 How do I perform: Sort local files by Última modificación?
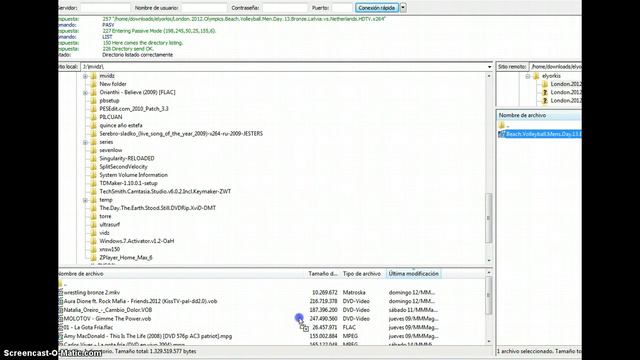(x=413, y=273)
